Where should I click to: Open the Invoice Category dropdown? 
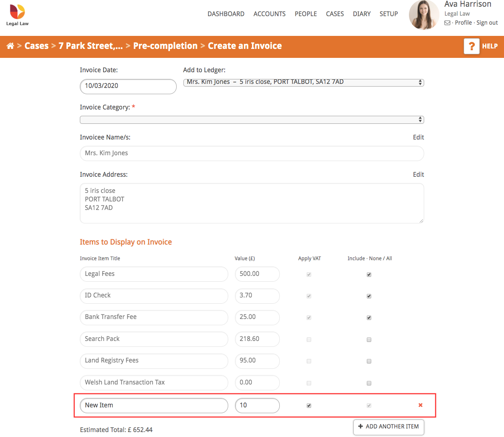point(252,119)
